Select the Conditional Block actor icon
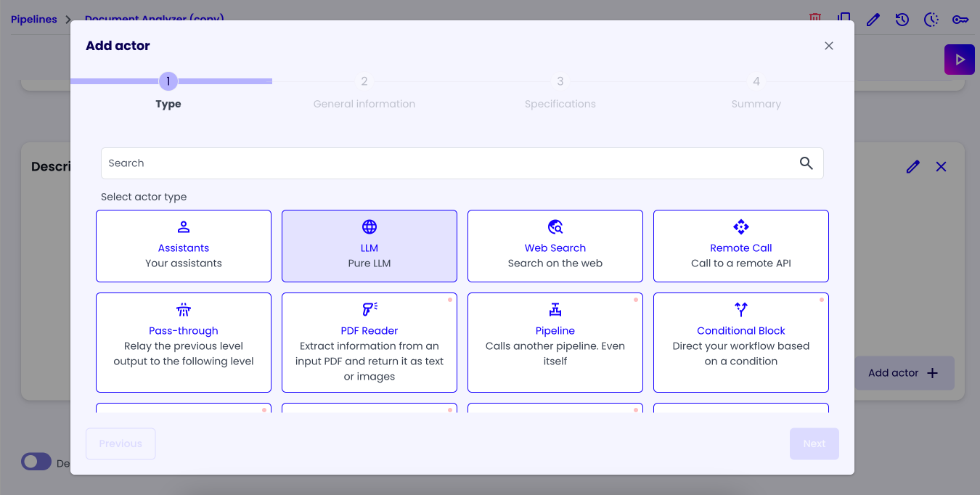The height and width of the screenshot is (495, 980). [x=741, y=310]
